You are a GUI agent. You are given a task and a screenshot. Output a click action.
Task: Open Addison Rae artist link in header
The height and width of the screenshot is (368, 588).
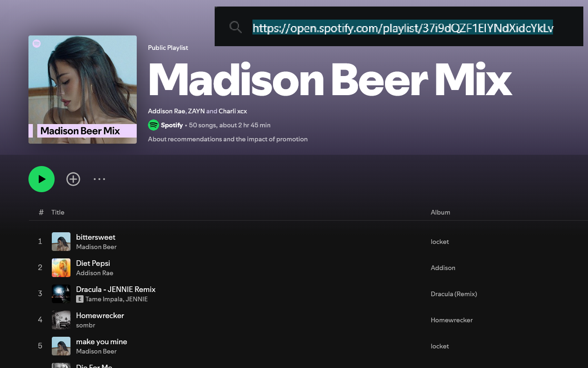[167, 111]
